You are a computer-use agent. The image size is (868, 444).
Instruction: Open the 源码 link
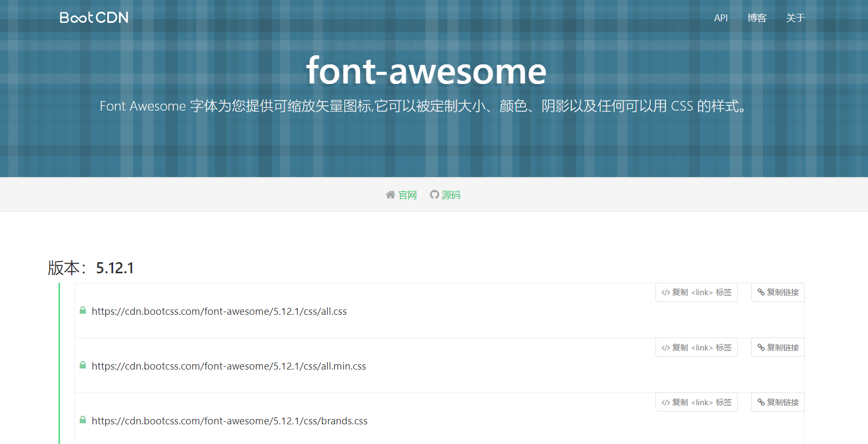[x=451, y=195]
